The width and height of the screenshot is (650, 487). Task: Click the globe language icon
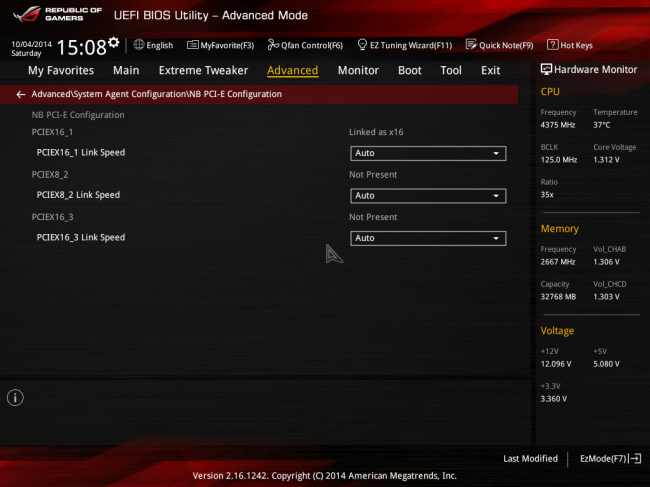pyautogui.click(x=139, y=45)
